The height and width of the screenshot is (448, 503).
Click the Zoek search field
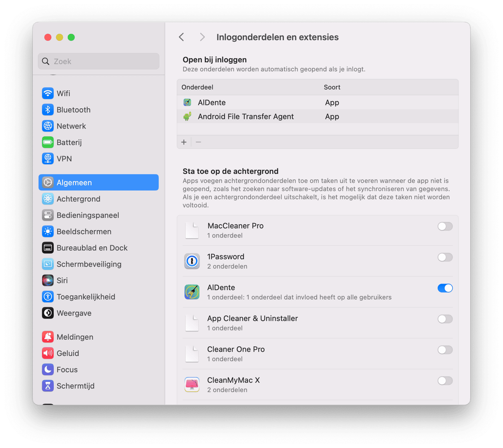98,61
